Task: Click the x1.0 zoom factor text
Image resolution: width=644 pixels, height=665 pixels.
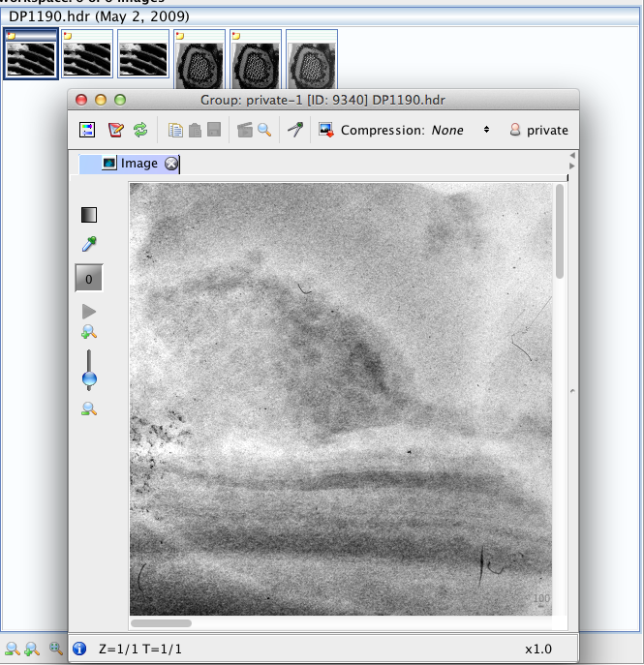Action: [x=538, y=649]
